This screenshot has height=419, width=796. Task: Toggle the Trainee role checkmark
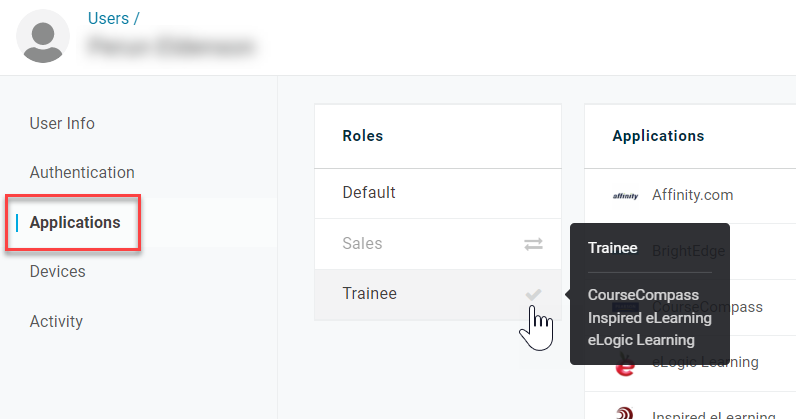pos(533,295)
